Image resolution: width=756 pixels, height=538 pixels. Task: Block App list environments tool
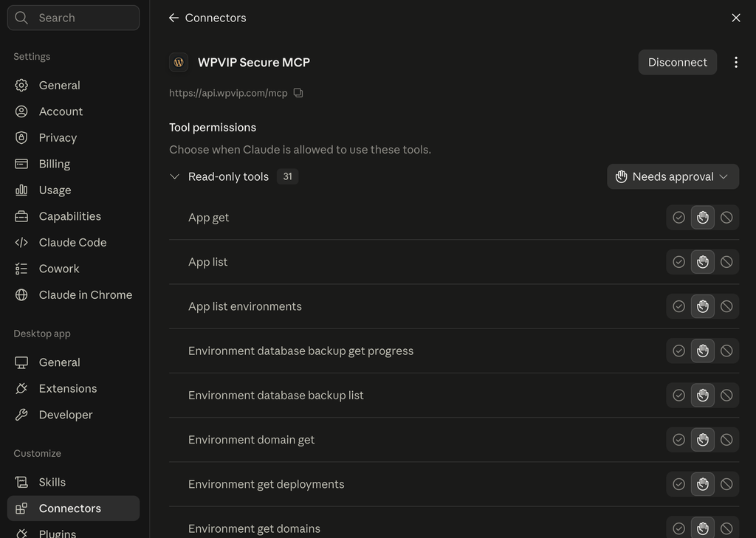[726, 306]
